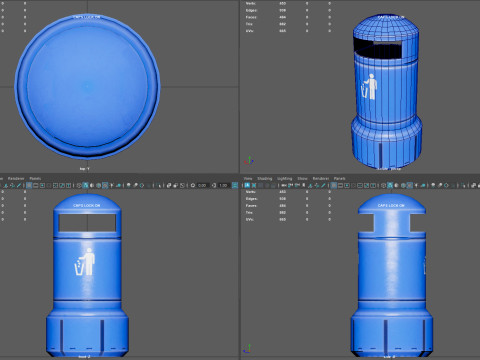Click Shadows icon in front view toolbar

click(x=118, y=185)
